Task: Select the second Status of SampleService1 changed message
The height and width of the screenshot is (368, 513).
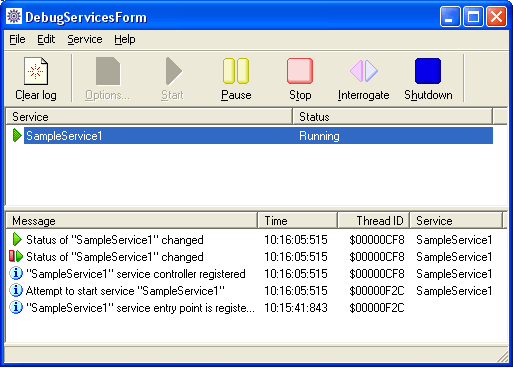Action: click(x=115, y=257)
